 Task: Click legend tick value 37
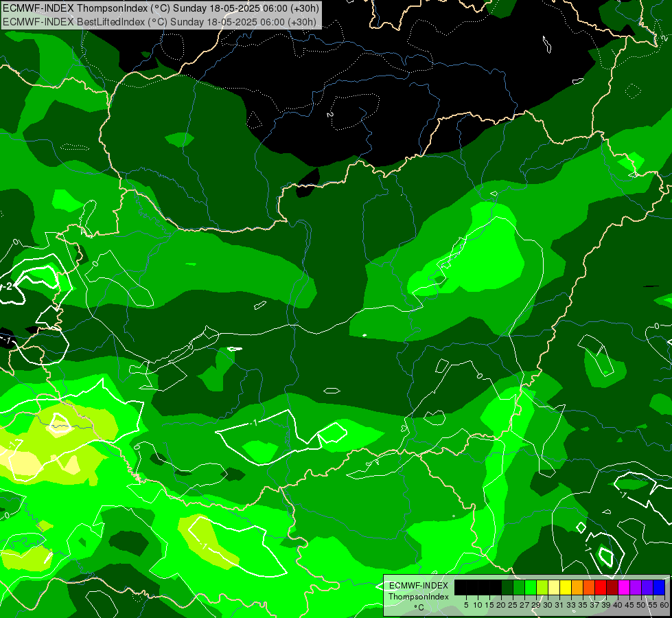[594, 605]
